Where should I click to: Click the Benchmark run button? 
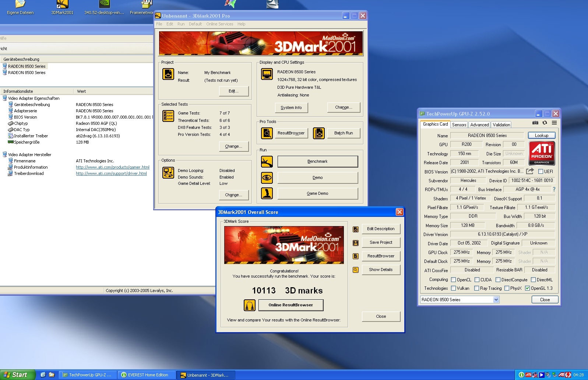coord(317,161)
